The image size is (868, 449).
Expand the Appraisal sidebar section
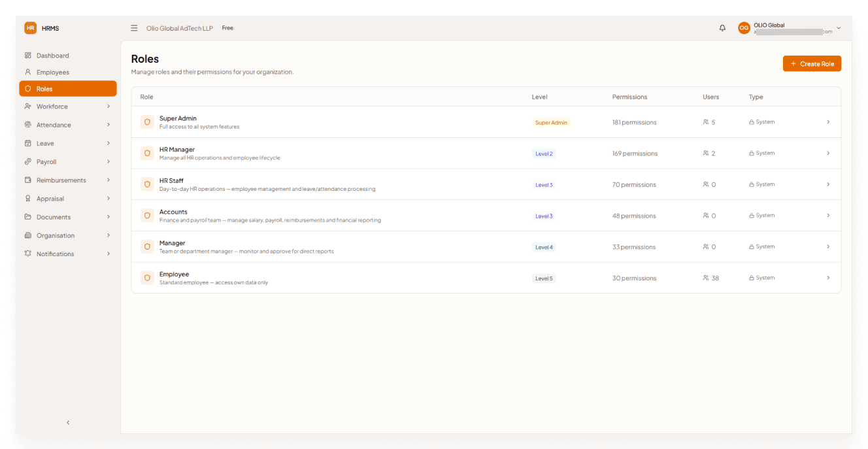(x=68, y=199)
